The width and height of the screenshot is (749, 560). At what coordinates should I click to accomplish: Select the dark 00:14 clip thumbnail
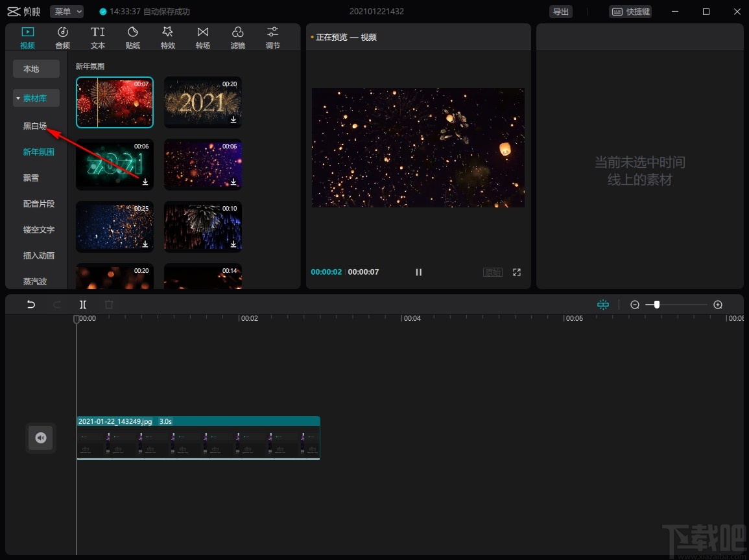[203, 276]
